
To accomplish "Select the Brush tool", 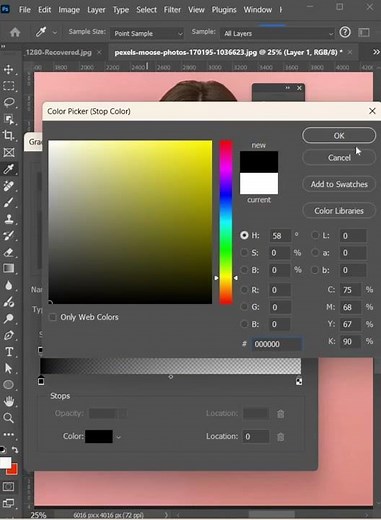I will tap(9, 202).
